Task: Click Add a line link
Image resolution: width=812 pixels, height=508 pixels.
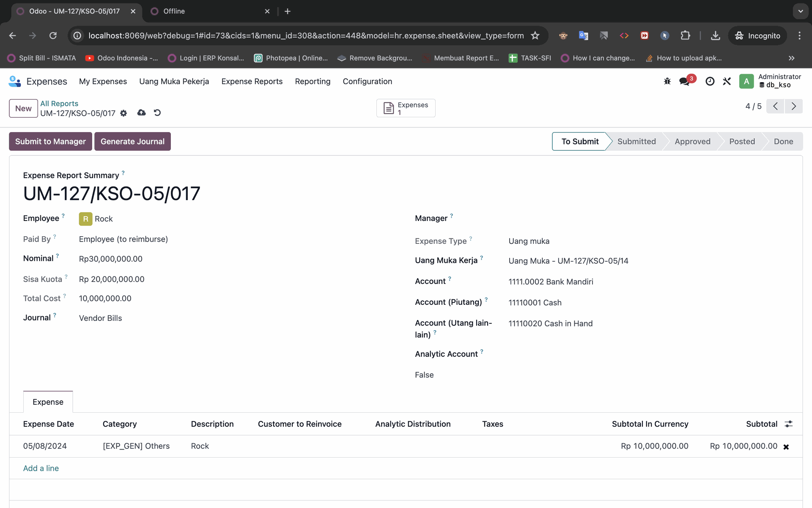Action: click(41, 468)
